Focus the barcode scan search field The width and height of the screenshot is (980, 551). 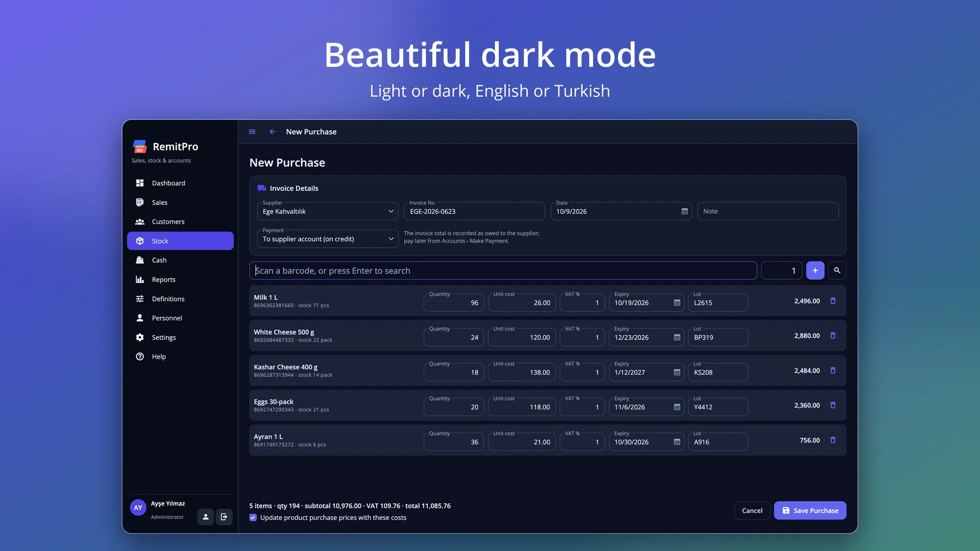(x=503, y=270)
